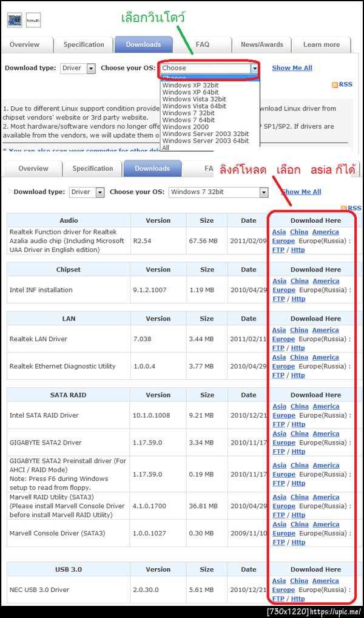Expand the upper Download type Driver dropdown

78,68
